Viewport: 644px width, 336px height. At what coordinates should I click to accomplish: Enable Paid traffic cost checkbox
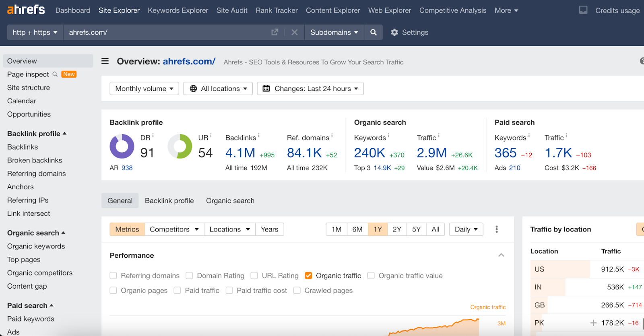[x=229, y=291]
